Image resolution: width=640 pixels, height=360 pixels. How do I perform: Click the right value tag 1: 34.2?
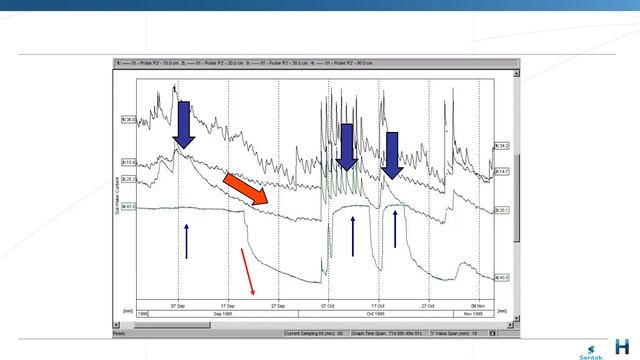(x=502, y=146)
